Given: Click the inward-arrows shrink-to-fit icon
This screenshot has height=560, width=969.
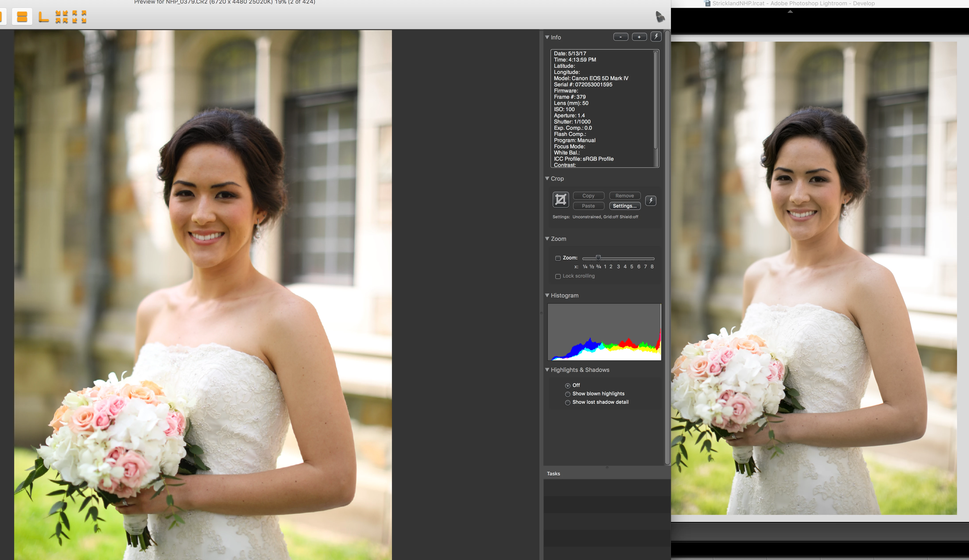Looking at the screenshot, I should pyautogui.click(x=62, y=17).
